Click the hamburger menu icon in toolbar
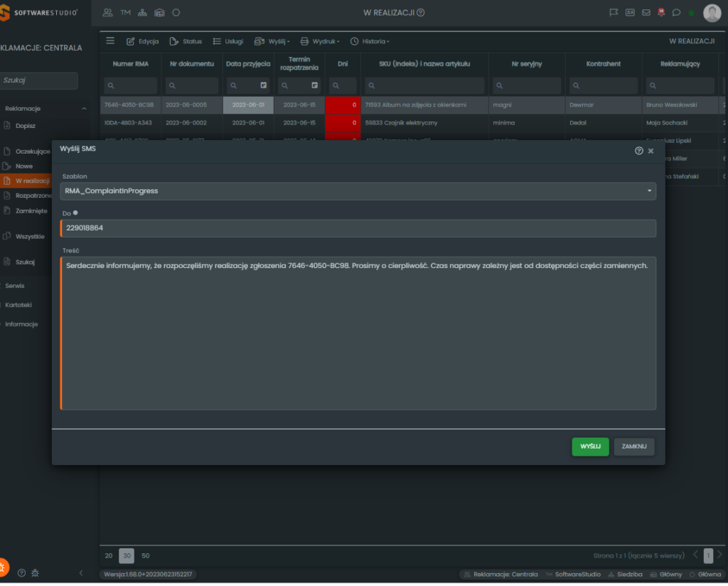The width and height of the screenshot is (728, 586). coord(110,41)
